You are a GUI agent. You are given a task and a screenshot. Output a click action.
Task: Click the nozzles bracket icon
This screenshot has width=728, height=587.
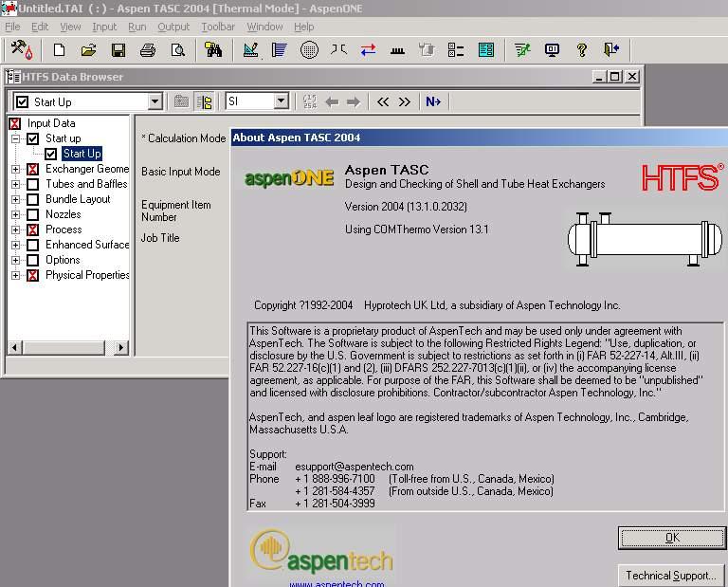click(338, 49)
